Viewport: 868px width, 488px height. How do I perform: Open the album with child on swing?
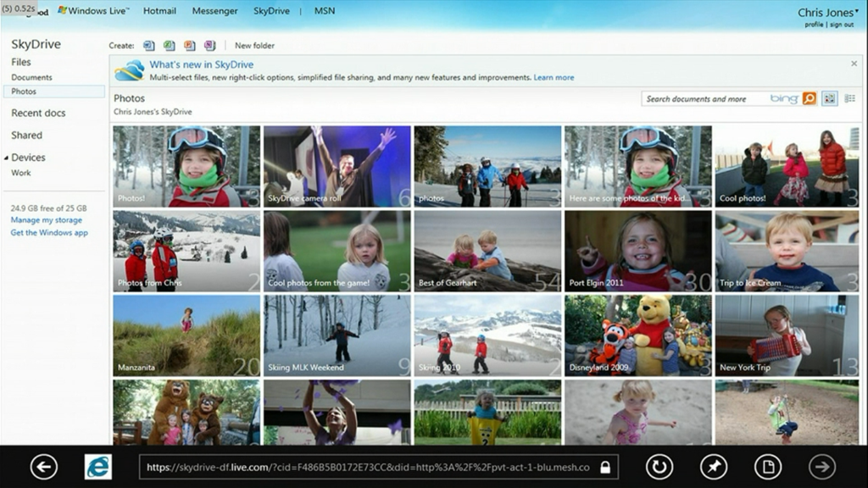pyautogui.click(x=787, y=413)
